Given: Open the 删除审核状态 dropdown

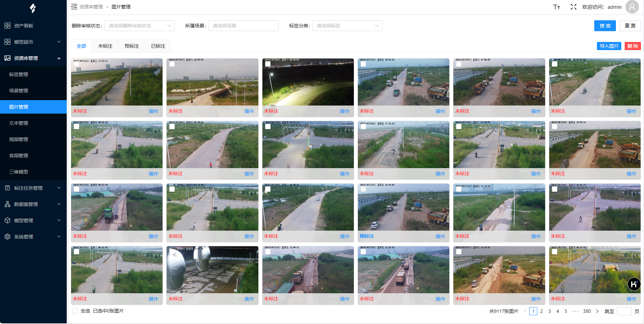Looking at the screenshot, I should 139,26.
